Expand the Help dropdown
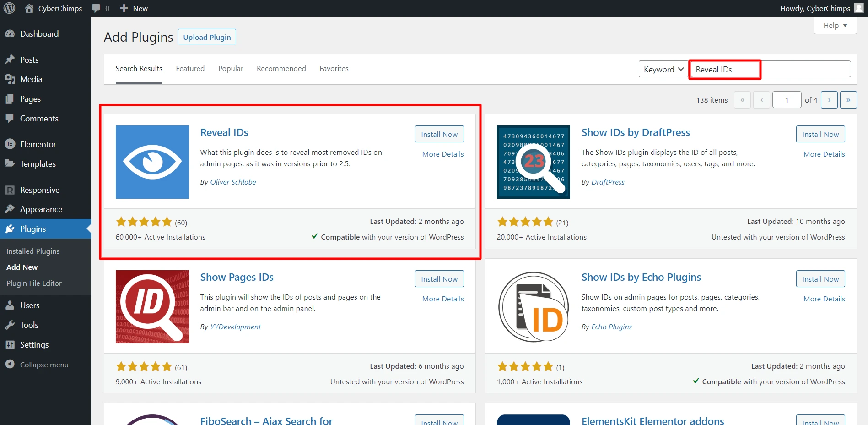The height and width of the screenshot is (425, 868). coord(835,26)
